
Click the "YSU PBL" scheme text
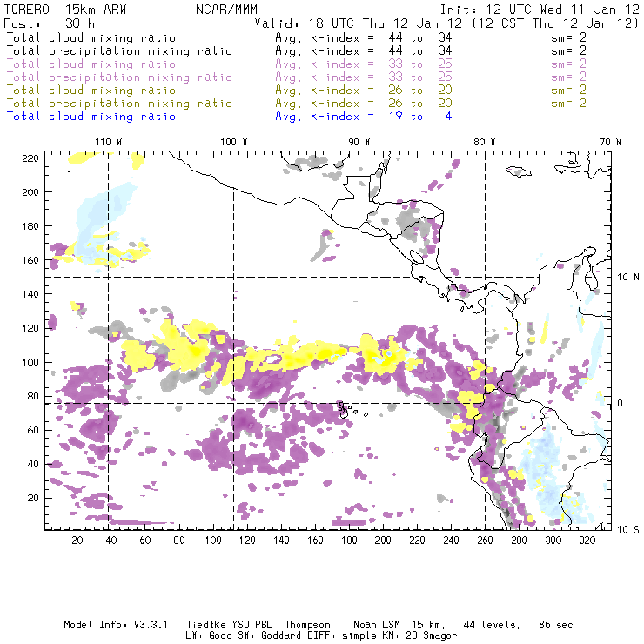(252, 625)
